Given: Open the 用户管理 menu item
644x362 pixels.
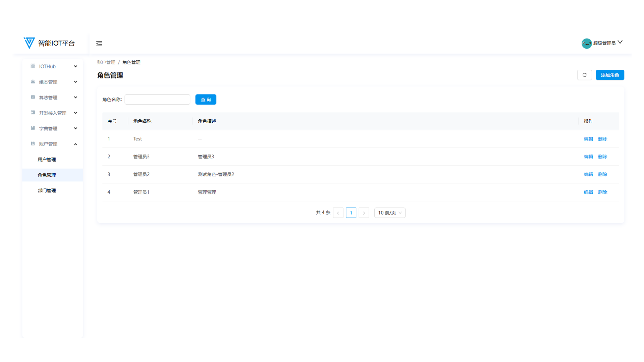Looking at the screenshot, I should tap(47, 160).
